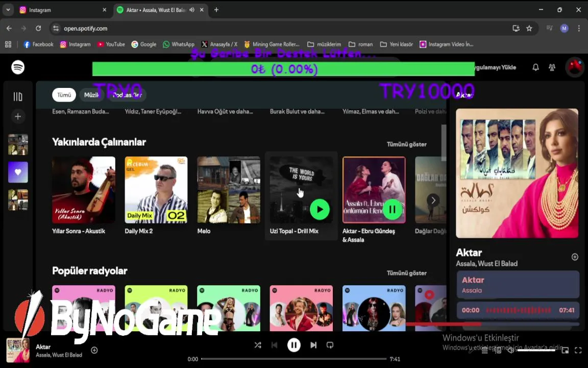Screen dimensions: 588x368
Task: Bookmark this page with star icon
Action: [529, 28]
